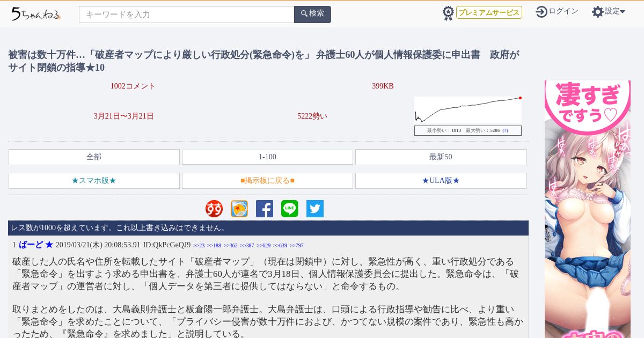Share the thread on LINE
The image size is (644, 338).
[x=290, y=209]
